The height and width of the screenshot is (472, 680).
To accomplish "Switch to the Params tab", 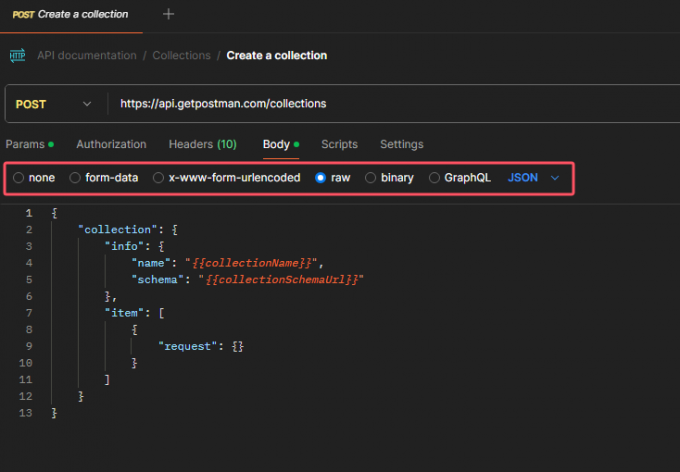I will [x=29, y=144].
